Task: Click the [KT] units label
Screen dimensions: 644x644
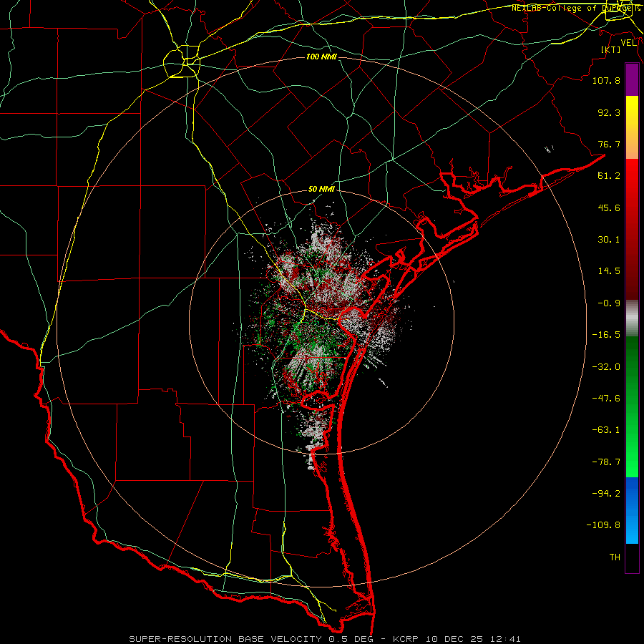Action: coord(611,49)
